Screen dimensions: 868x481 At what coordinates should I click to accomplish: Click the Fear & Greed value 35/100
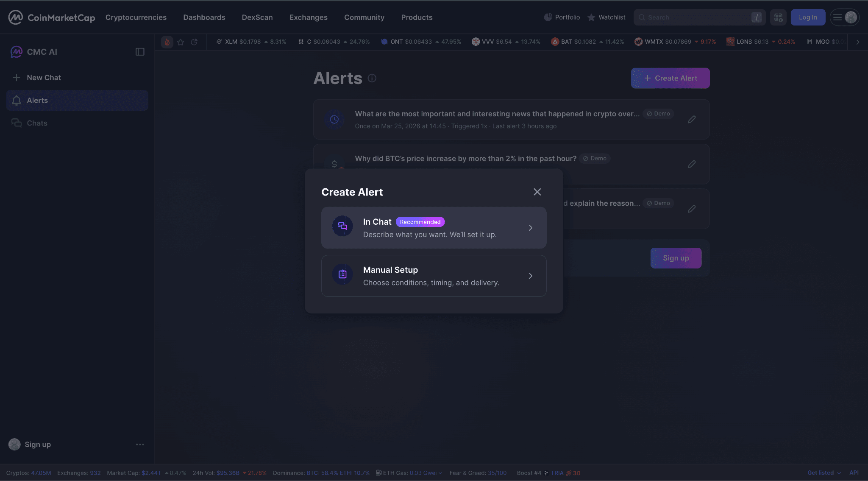497,473
